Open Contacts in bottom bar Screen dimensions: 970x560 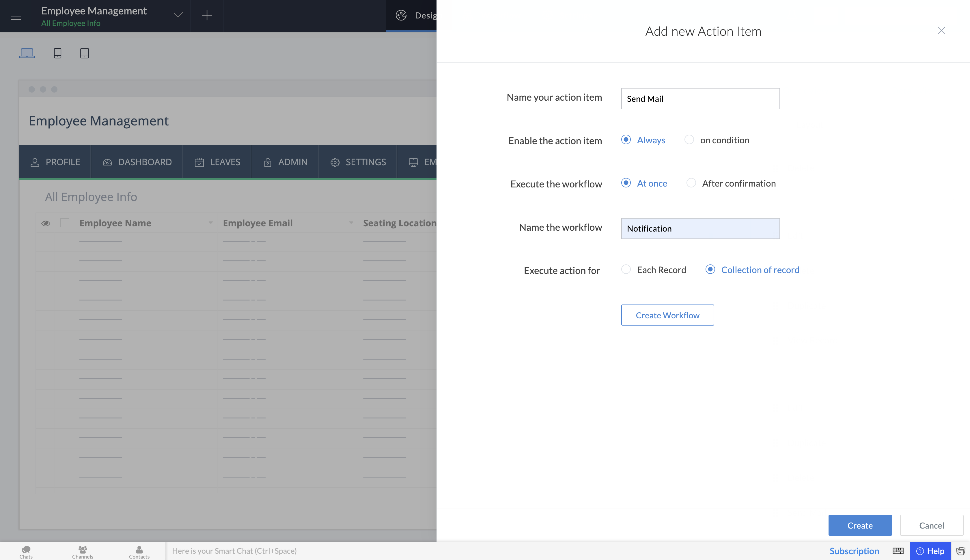[x=139, y=551]
